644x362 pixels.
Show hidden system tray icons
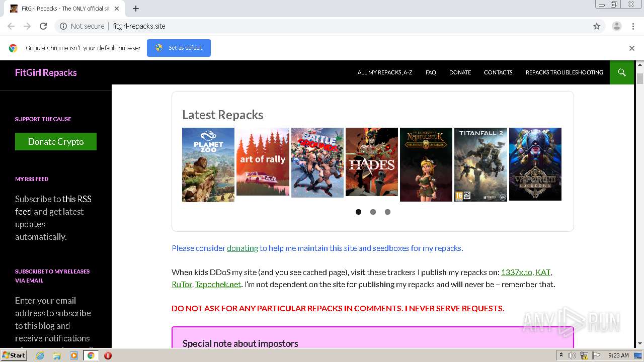[561, 355]
